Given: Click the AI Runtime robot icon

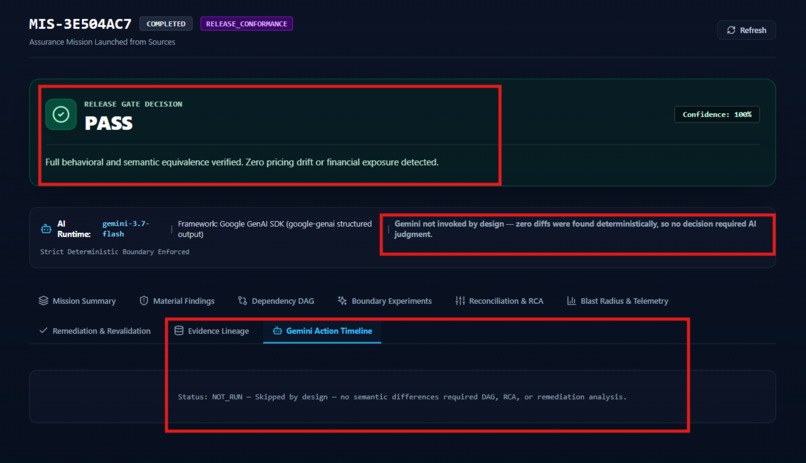Looking at the screenshot, I should pos(46,229).
